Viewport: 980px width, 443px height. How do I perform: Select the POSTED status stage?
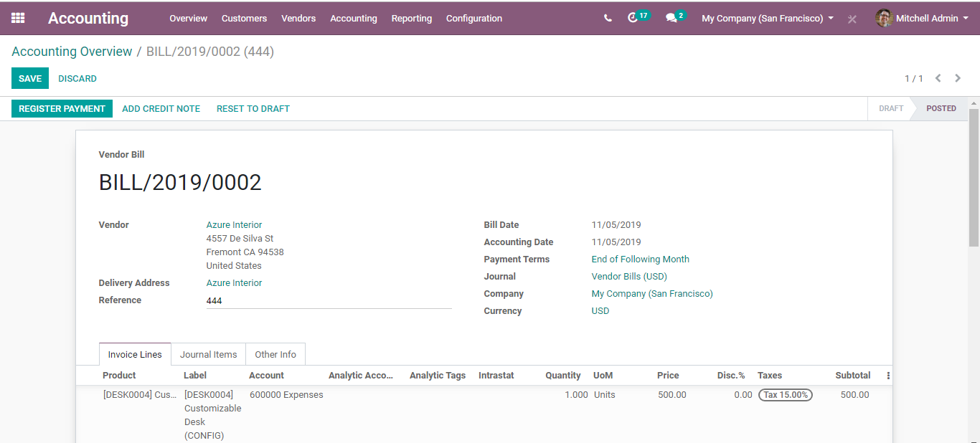pyautogui.click(x=941, y=108)
